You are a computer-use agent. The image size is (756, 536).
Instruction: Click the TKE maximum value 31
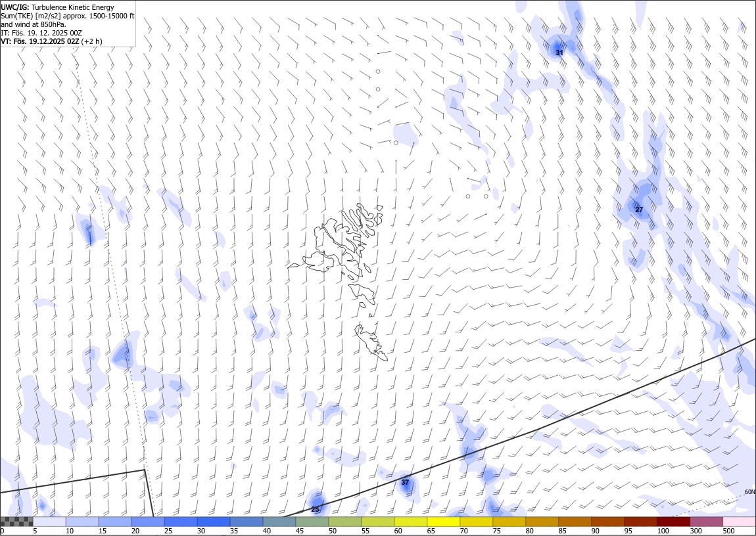(559, 53)
